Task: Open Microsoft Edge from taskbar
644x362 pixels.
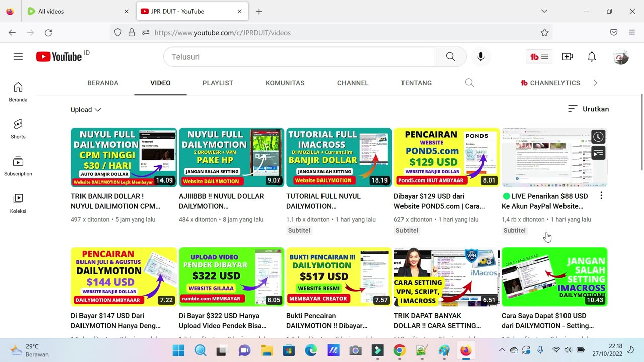Action: point(311,350)
